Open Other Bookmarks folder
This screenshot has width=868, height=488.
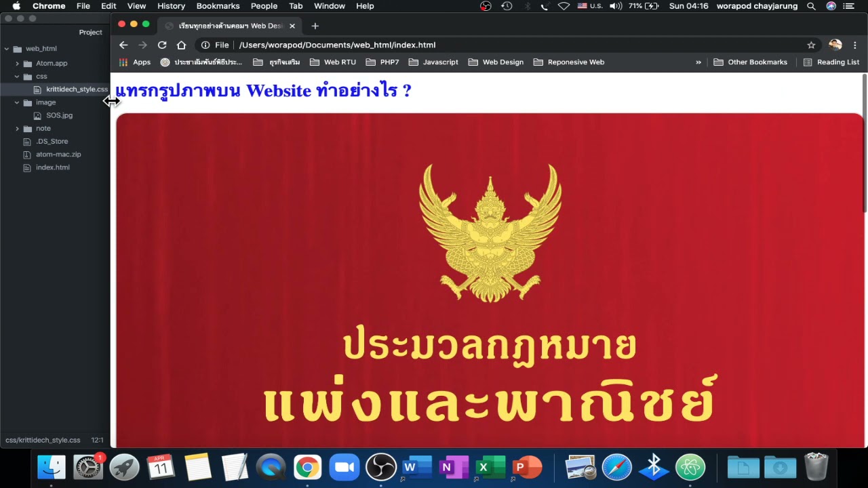(751, 62)
